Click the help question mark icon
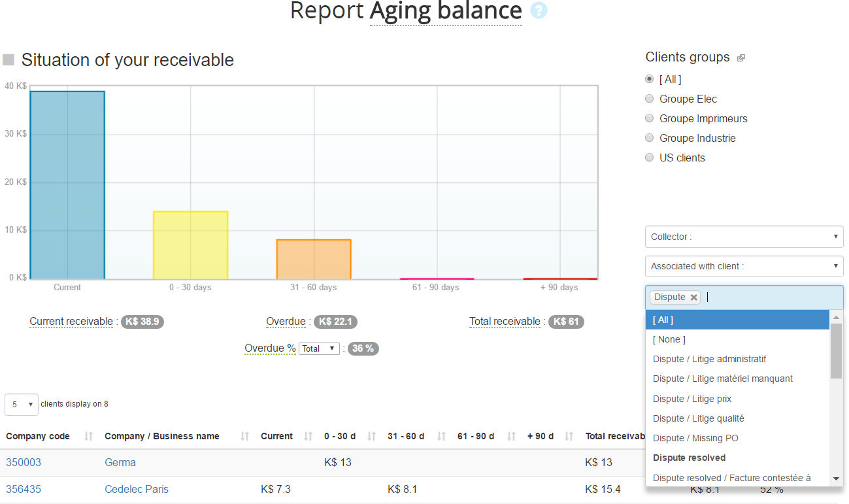Viewport: 849px width, 504px height. coord(538,11)
